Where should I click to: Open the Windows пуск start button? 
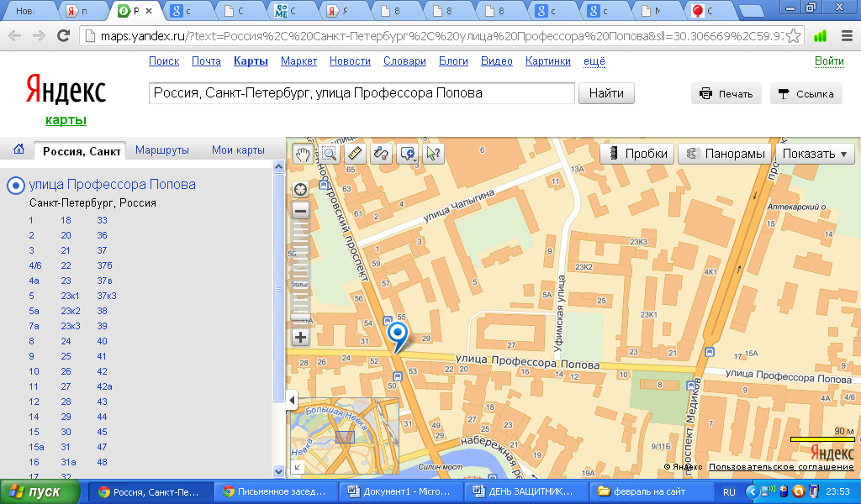click(x=39, y=492)
